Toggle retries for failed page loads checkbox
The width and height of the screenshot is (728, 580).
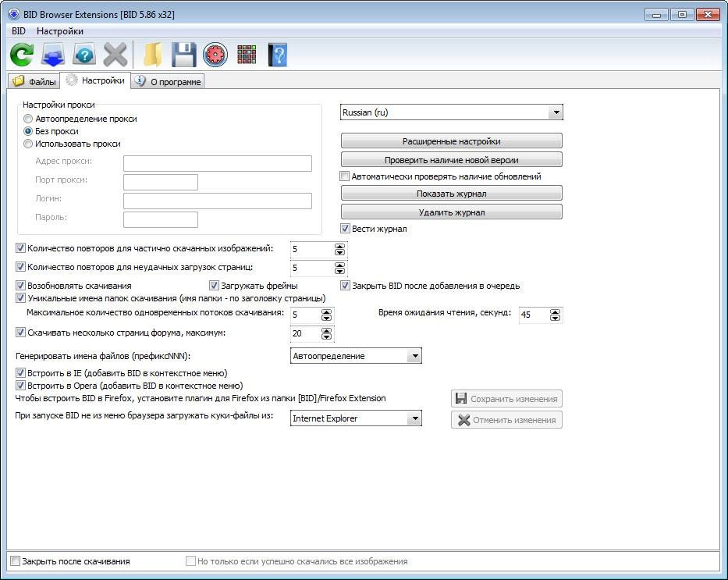point(20,266)
